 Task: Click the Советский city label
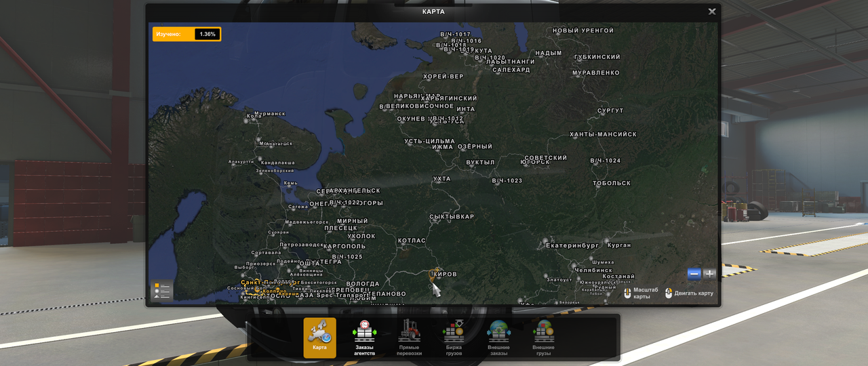coord(546,158)
